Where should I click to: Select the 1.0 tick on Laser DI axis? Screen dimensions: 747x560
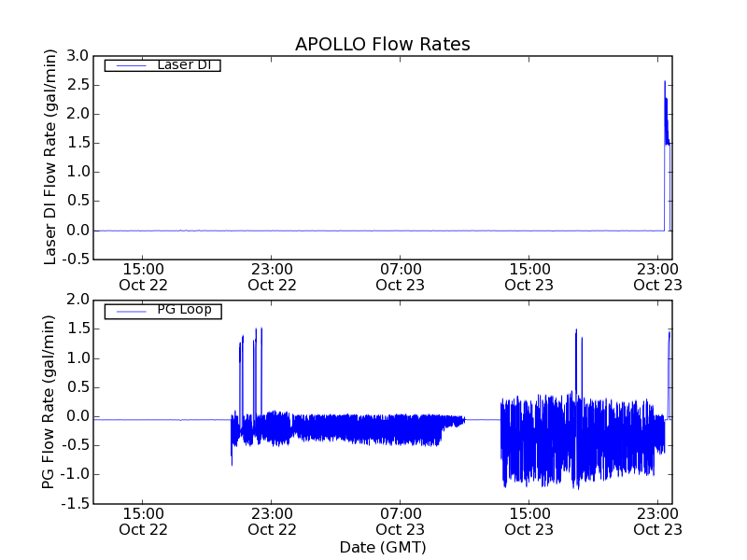pos(78,172)
